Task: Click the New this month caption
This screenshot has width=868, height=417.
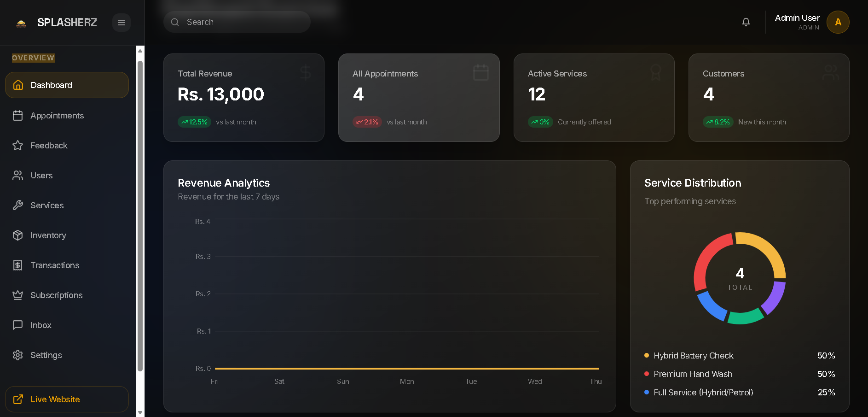Action: click(x=762, y=122)
